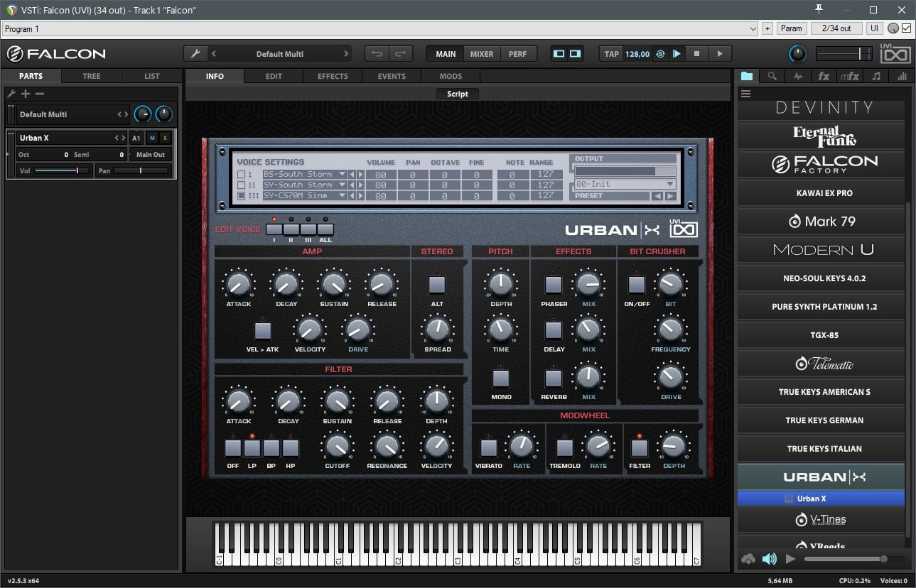Toggle the VEL > ATK switch
This screenshot has height=588, width=916.
pyautogui.click(x=263, y=330)
